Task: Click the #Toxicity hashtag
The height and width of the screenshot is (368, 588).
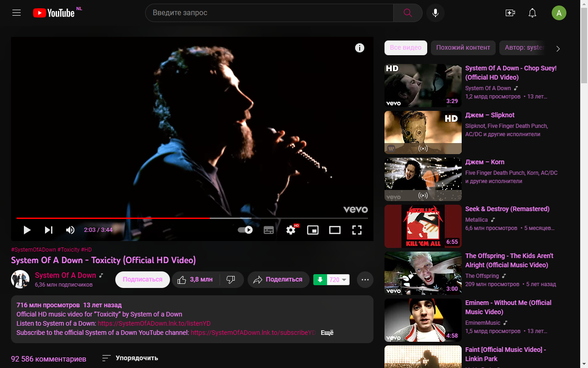Action: 68,250
